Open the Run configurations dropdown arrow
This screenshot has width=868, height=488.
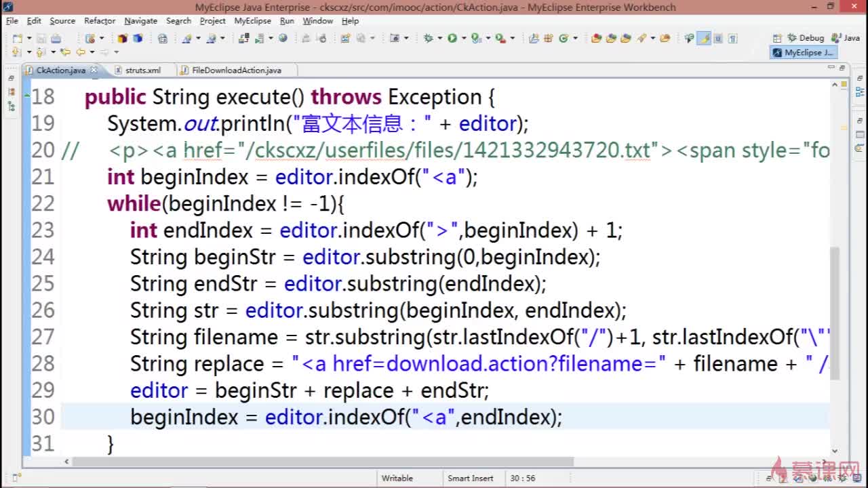[x=464, y=38]
